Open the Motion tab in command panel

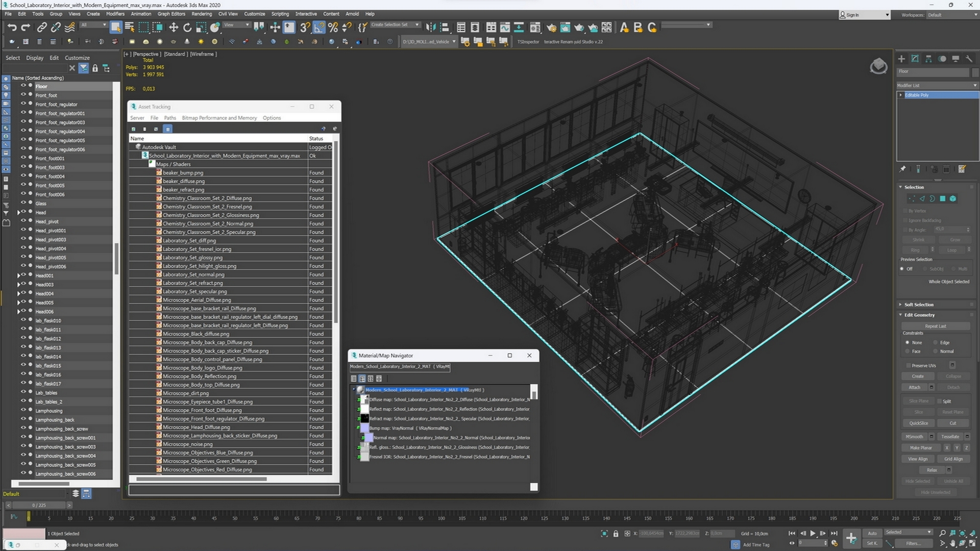point(942,59)
